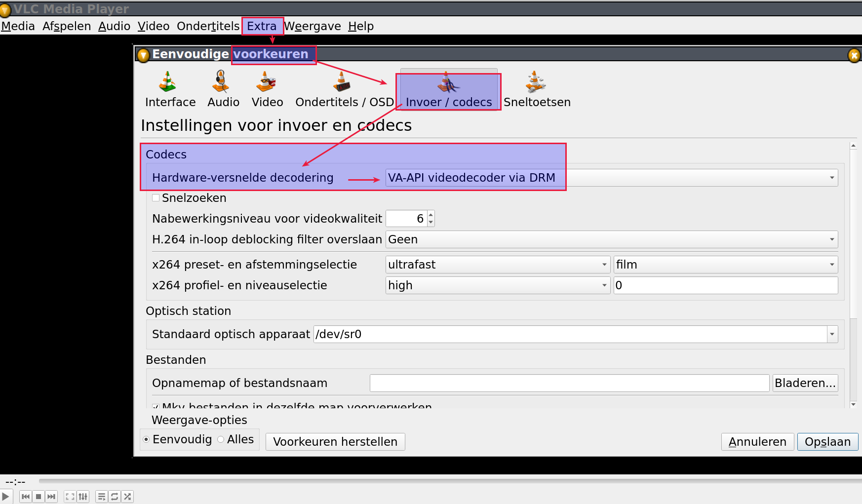
Task: Start playback with the play button
Action: (5, 496)
